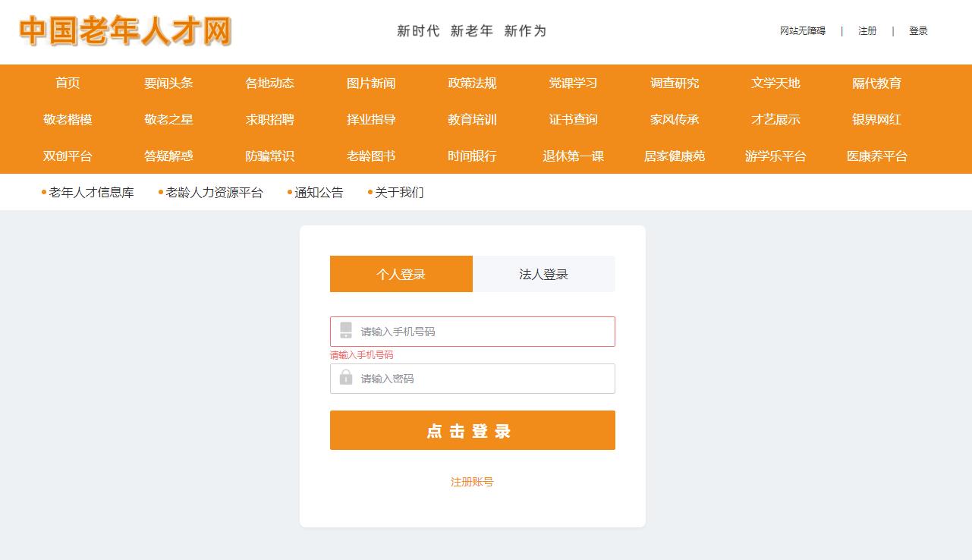The height and width of the screenshot is (560, 972).
Task: Open 双创平台 navigation item
Action: coord(68,156)
